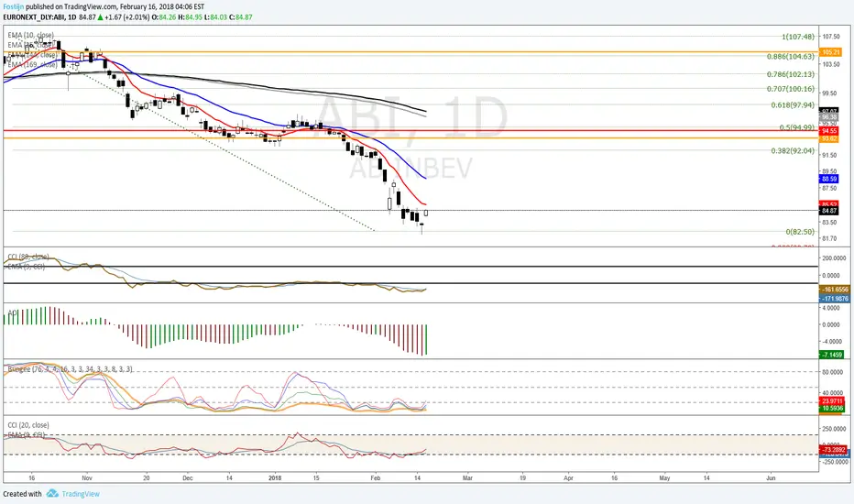
Task: Click the green 10.5936 Bungee value tag
Action: tap(832, 408)
